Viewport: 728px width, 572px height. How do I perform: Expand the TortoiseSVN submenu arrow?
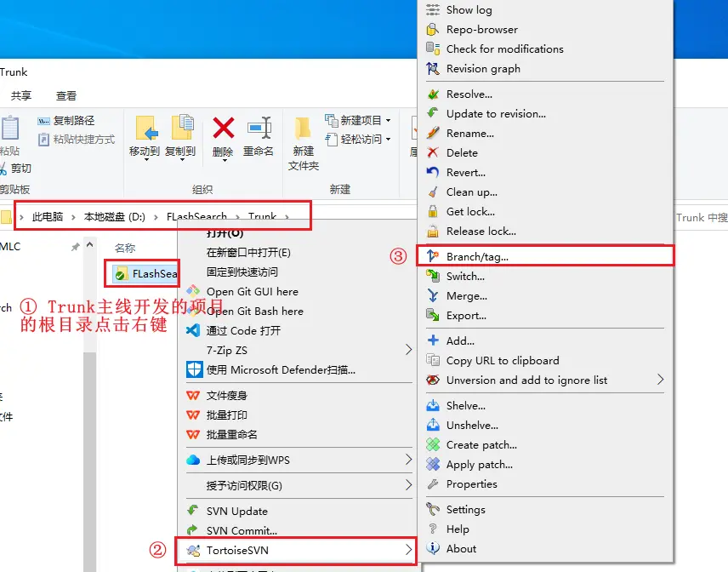click(408, 550)
